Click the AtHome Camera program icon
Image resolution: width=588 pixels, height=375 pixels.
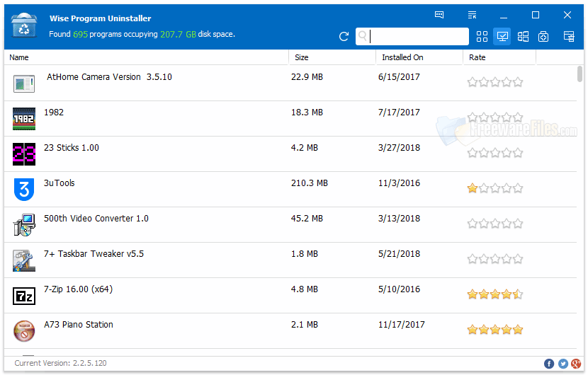click(x=24, y=83)
